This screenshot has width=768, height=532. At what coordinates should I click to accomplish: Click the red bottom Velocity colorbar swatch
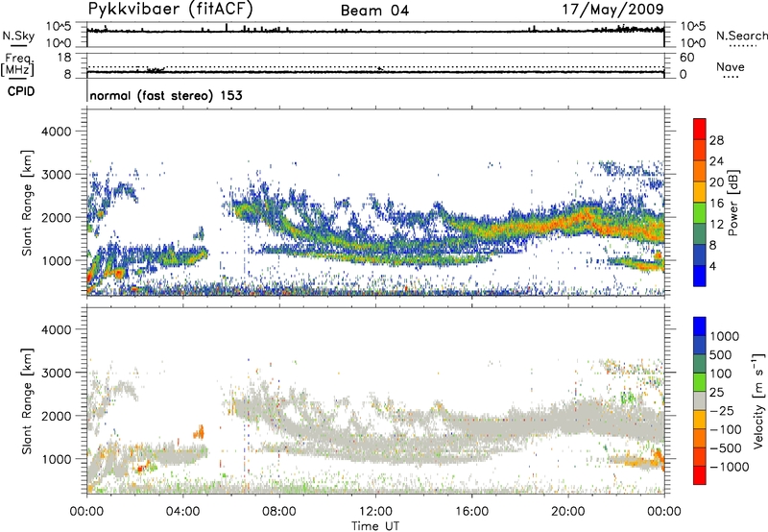click(x=700, y=475)
